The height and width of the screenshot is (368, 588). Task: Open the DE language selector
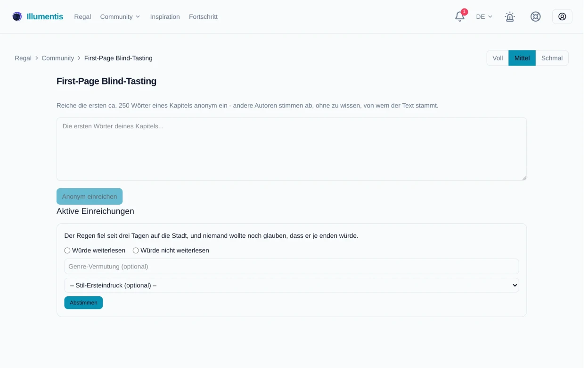[x=484, y=17]
